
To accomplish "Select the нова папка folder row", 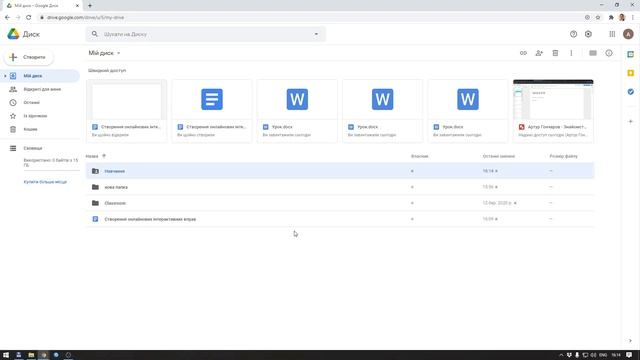I will [x=340, y=187].
